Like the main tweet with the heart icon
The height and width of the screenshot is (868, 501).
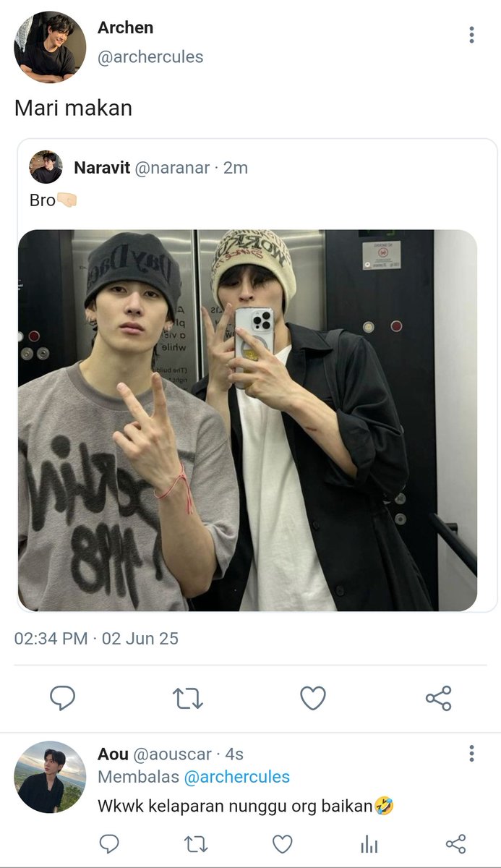click(x=313, y=698)
